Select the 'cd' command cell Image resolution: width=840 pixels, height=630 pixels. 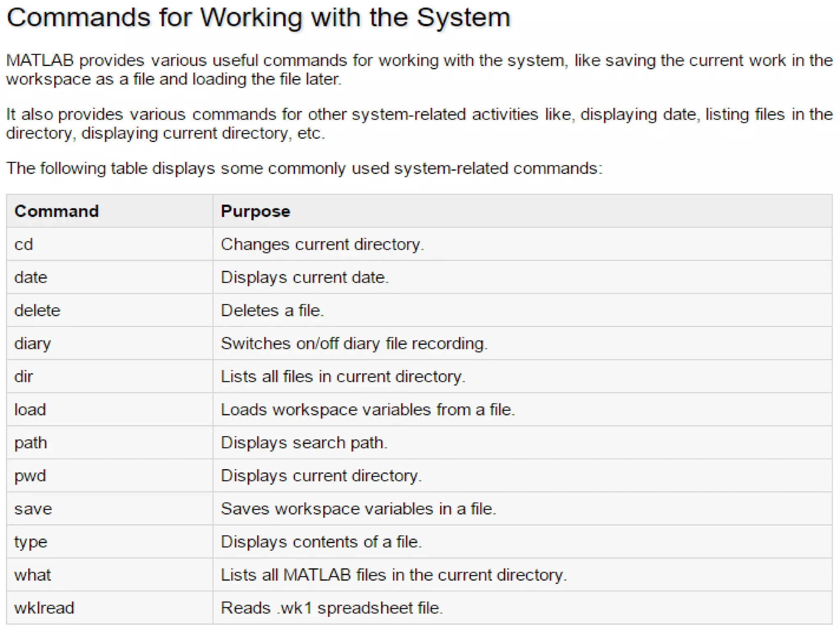point(24,244)
